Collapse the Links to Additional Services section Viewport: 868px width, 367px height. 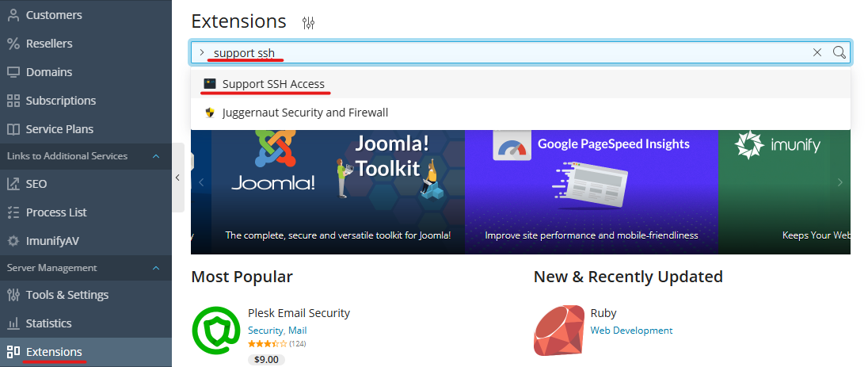156,156
